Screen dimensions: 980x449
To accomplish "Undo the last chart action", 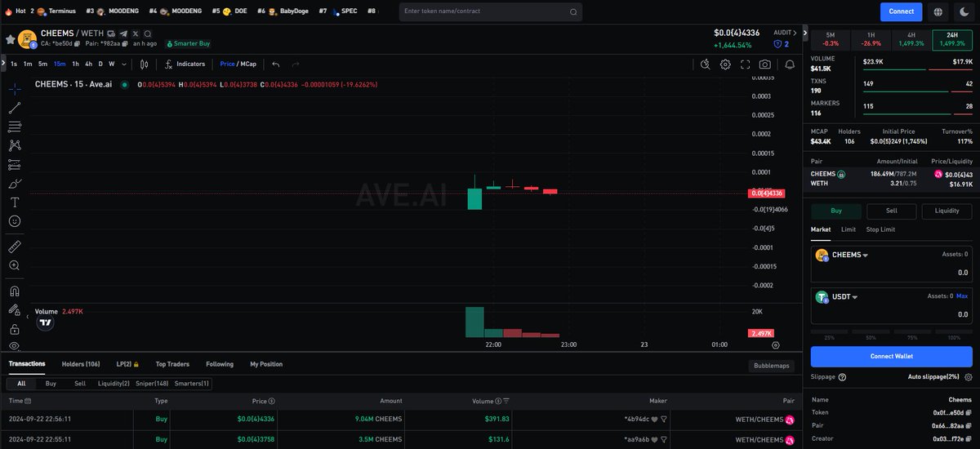I will (276, 64).
